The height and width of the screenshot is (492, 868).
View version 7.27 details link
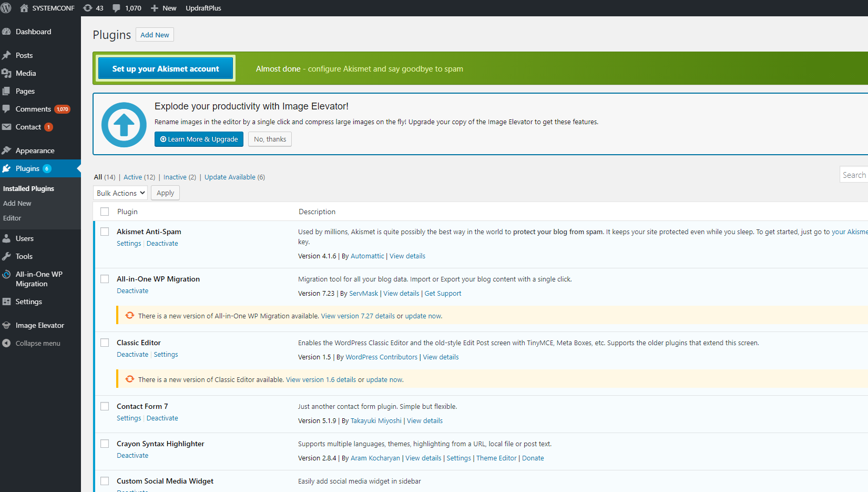358,316
